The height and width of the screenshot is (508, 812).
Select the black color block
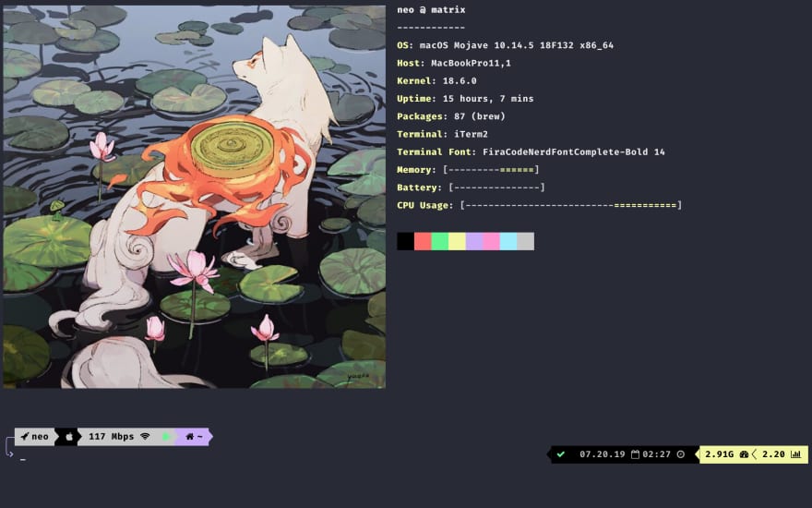click(405, 241)
